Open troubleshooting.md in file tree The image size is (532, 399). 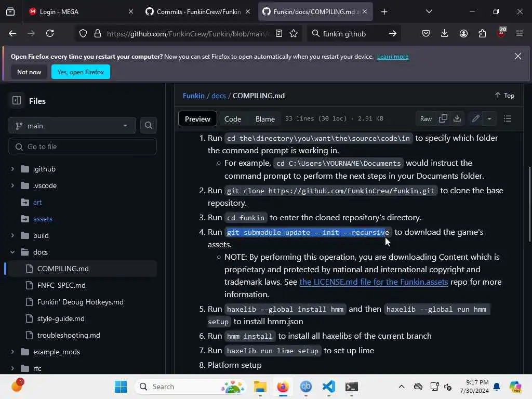(69, 335)
